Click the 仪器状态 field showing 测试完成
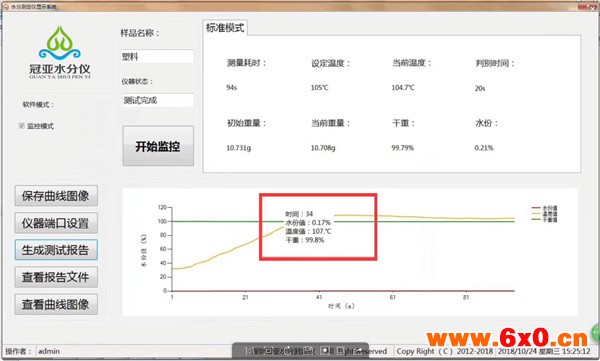 pyautogui.click(x=158, y=100)
